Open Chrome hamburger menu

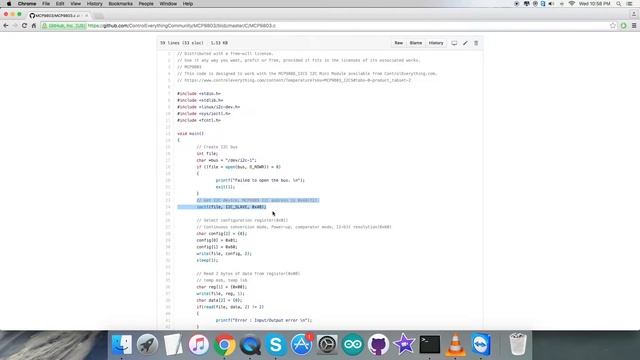(x=634, y=26)
